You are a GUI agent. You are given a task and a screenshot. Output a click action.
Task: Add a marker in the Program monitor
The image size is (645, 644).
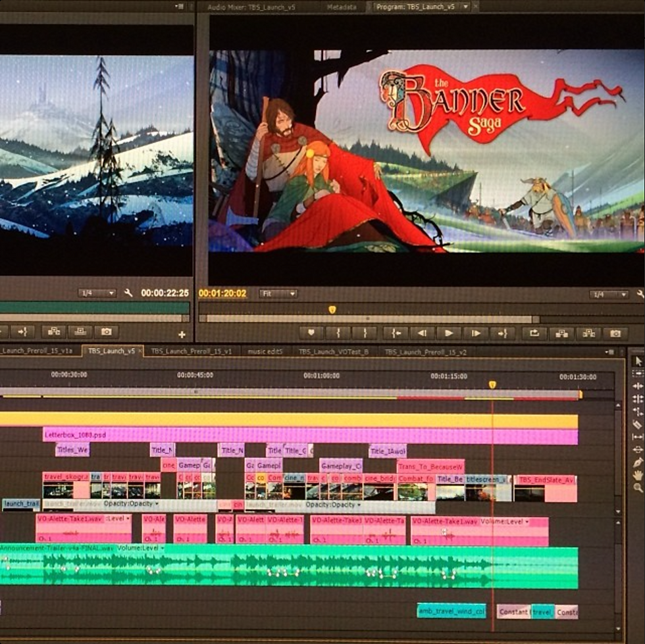pos(311,333)
